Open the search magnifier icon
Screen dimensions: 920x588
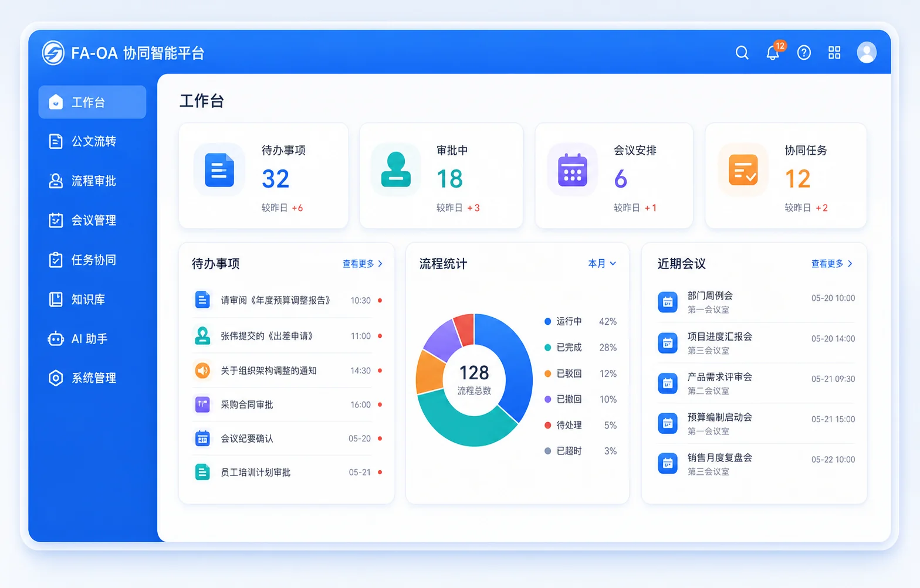tap(742, 53)
